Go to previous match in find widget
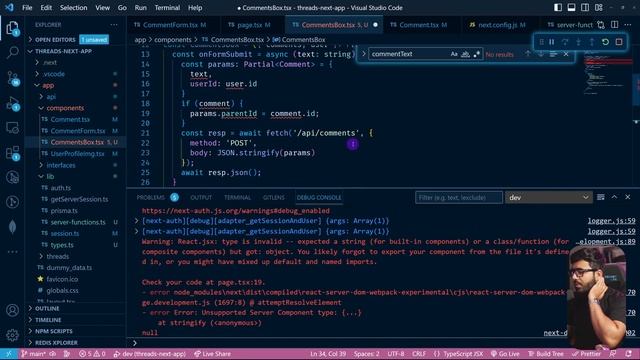 pyautogui.click(x=528, y=54)
